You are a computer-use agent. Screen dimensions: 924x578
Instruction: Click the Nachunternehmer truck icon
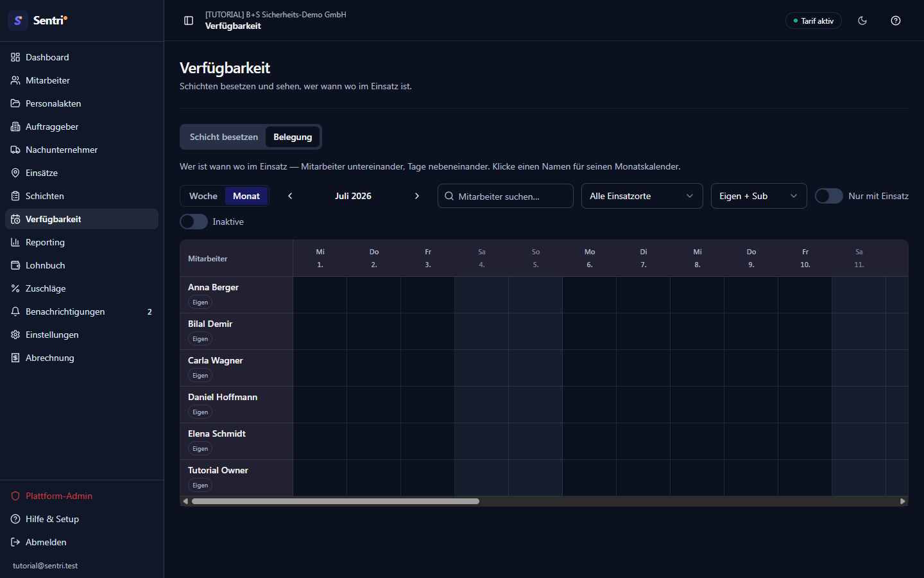[15, 150]
